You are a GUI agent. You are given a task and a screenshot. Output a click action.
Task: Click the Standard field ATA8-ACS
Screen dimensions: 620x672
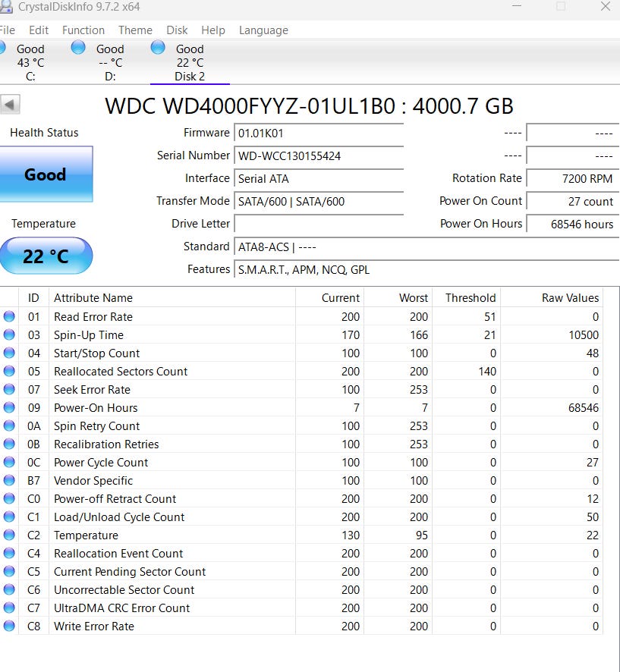tap(426, 247)
